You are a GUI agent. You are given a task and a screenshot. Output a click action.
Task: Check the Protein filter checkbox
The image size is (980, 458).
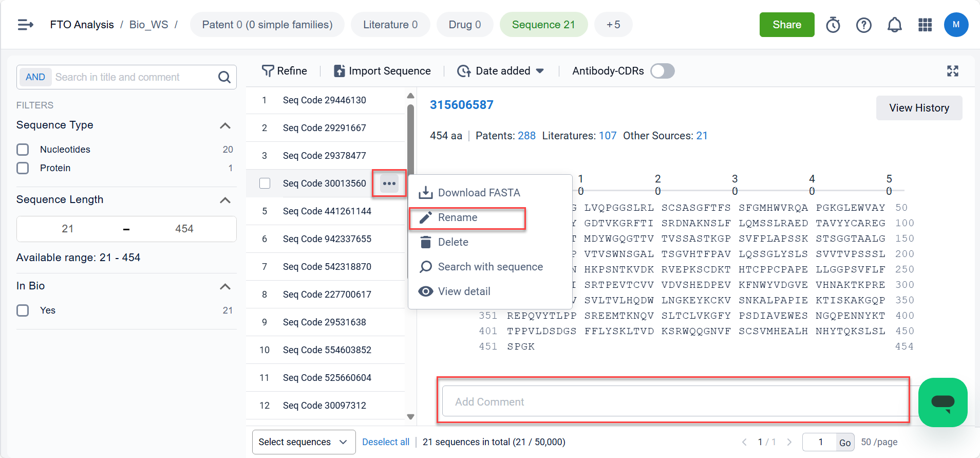tap(23, 168)
